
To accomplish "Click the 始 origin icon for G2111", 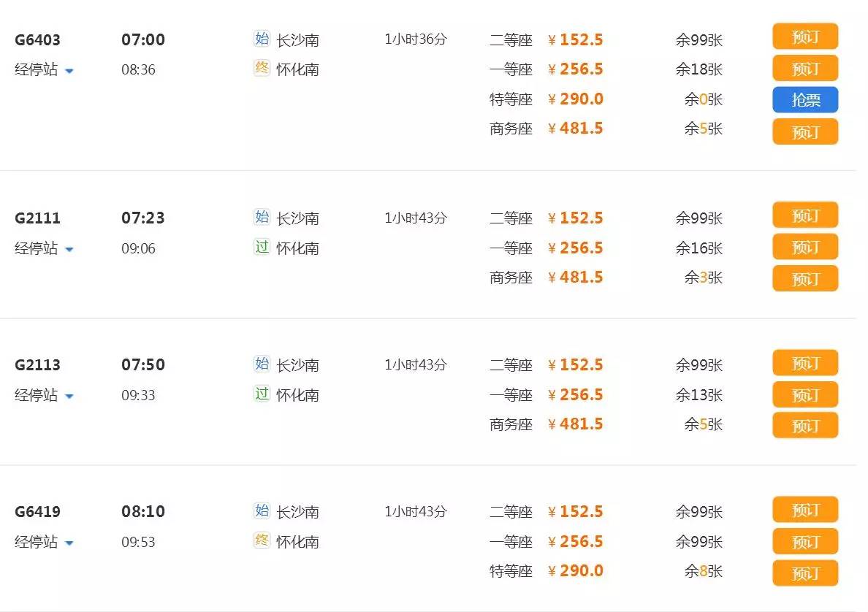I will (x=262, y=217).
